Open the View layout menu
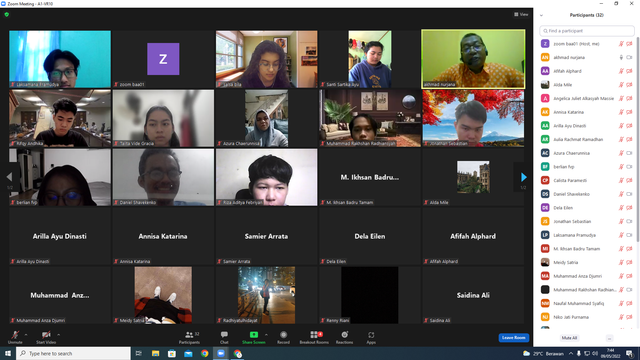The image size is (640, 360). click(521, 14)
